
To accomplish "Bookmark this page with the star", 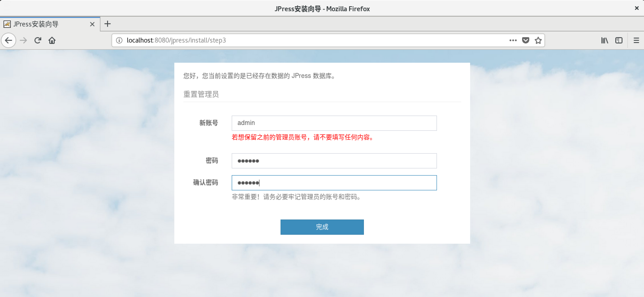I will pyautogui.click(x=538, y=40).
